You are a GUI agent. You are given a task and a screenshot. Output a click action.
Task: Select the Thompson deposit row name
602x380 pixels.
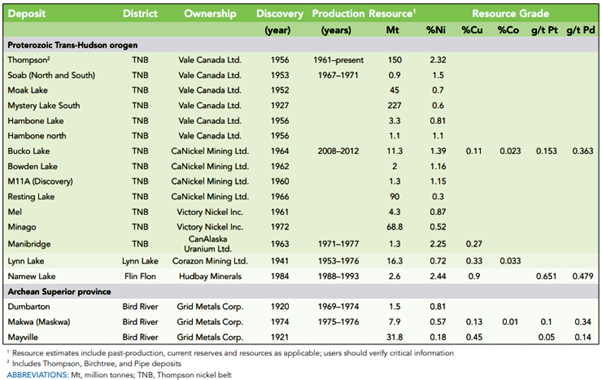[x=29, y=60]
